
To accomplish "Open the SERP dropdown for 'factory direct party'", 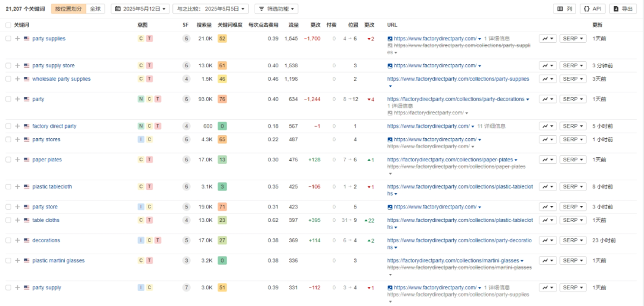I will [573, 126].
